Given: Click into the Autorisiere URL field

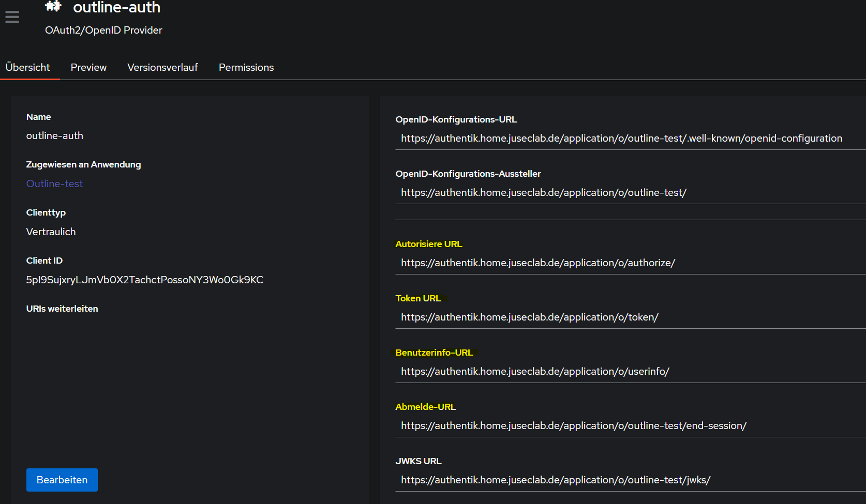Looking at the screenshot, I should point(631,263).
